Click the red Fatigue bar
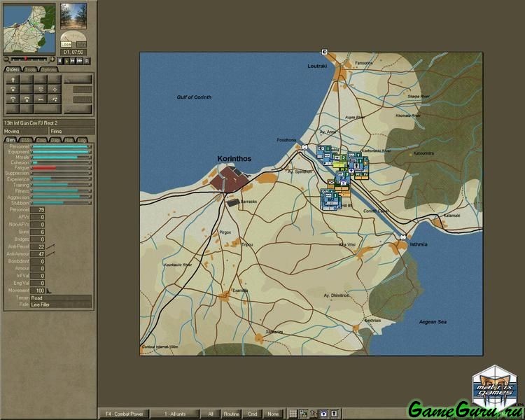The width and height of the screenshot is (525, 420). coord(44,168)
